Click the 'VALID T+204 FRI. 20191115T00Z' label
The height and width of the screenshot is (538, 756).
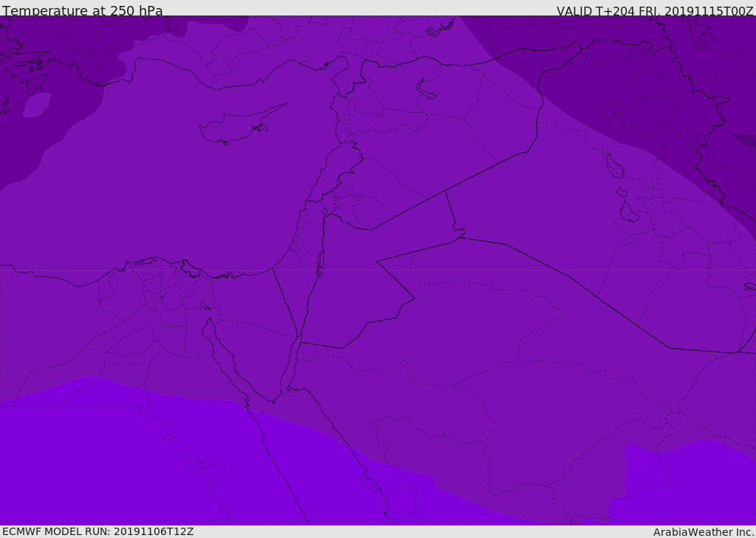pyautogui.click(x=655, y=10)
